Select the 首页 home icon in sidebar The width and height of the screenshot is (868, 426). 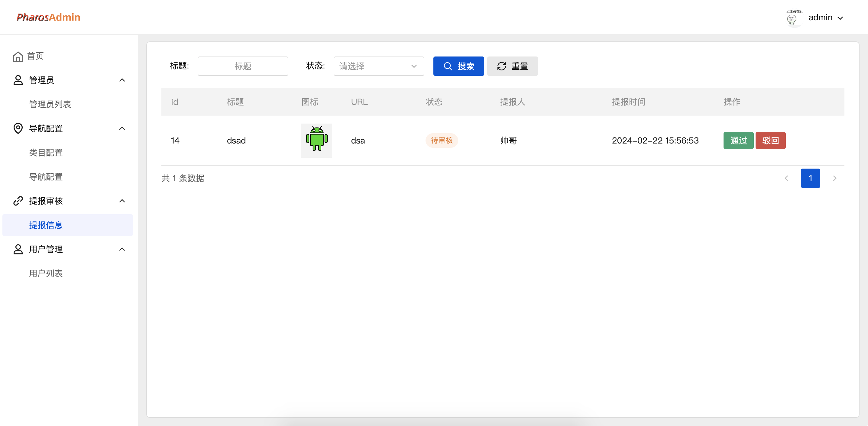click(x=18, y=56)
